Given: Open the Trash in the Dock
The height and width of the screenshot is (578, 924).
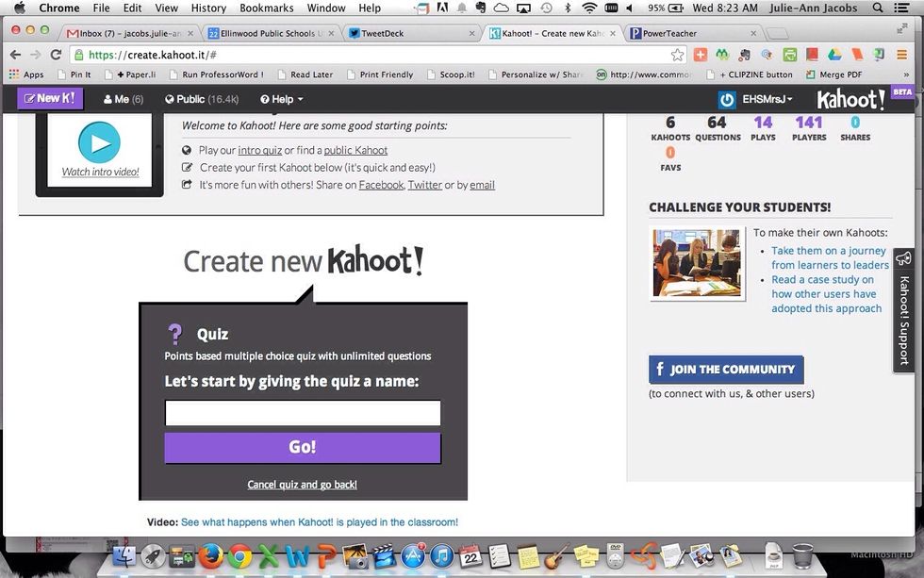Looking at the screenshot, I should [x=802, y=555].
